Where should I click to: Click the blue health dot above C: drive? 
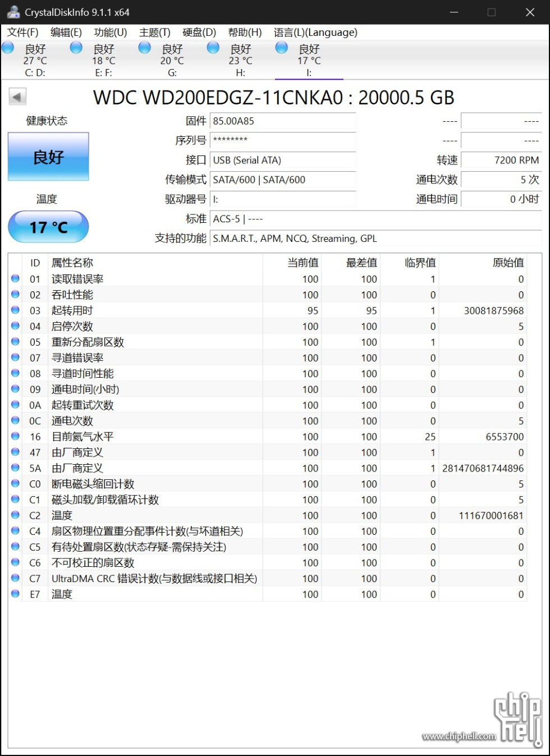tap(8, 48)
